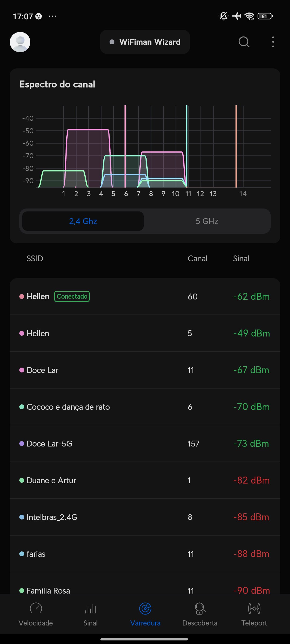Click the pink dot beside Doce Lar
Screen dimensions: 290x644
tap(22, 370)
